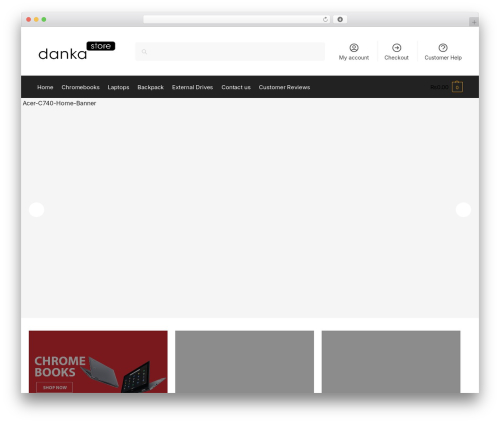Open the Chromebooks menu item
500x423 pixels.
tap(80, 87)
